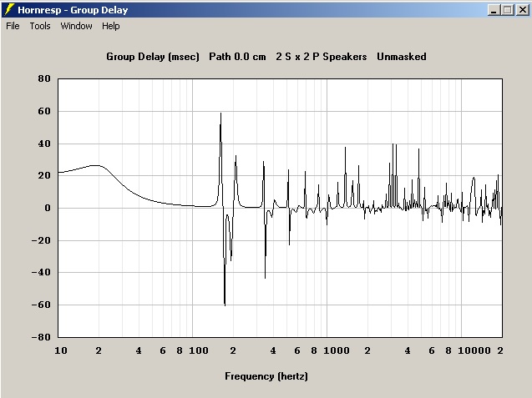Open the Window menu

76,26
